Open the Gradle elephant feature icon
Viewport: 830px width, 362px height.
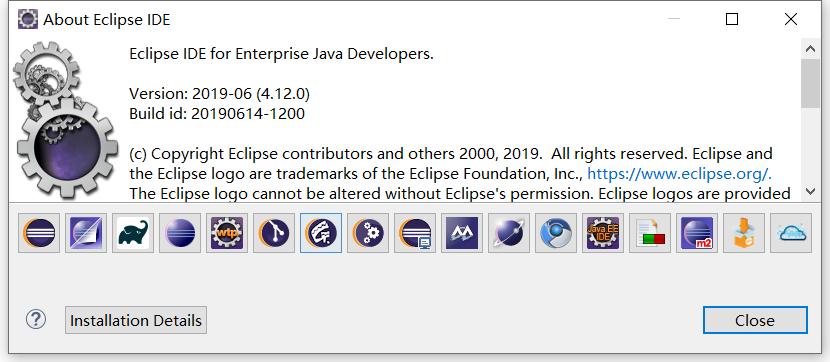click(133, 233)
